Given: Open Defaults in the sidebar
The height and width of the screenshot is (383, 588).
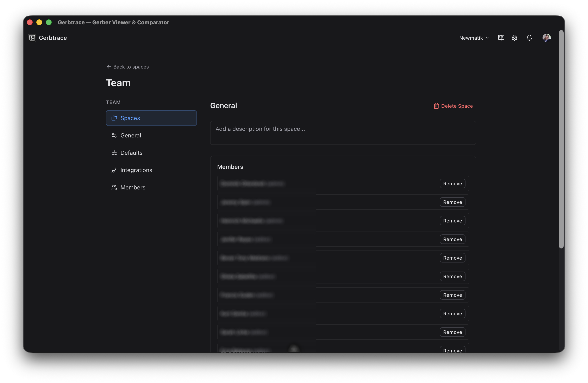Looking at the screenshot, I should tap(151, 152).
